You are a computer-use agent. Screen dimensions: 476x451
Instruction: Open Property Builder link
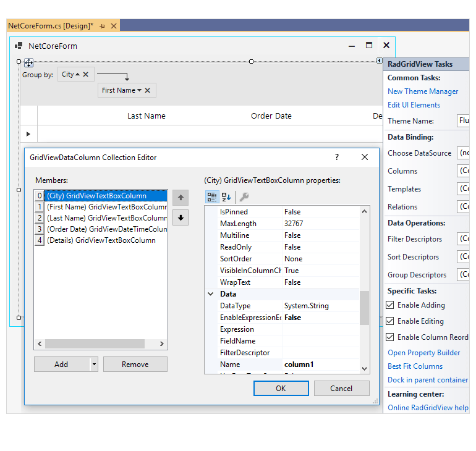[x=424, y=353]
